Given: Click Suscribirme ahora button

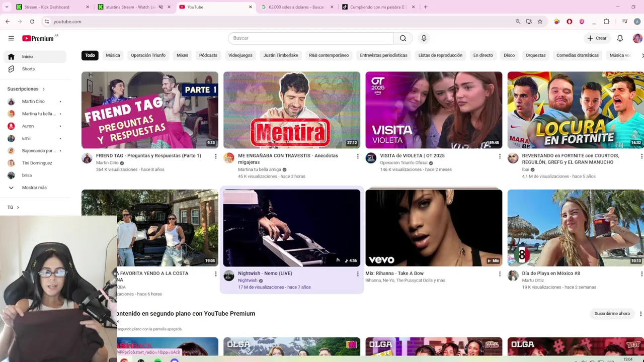Looking at the screenshot, I should (612, 314).
